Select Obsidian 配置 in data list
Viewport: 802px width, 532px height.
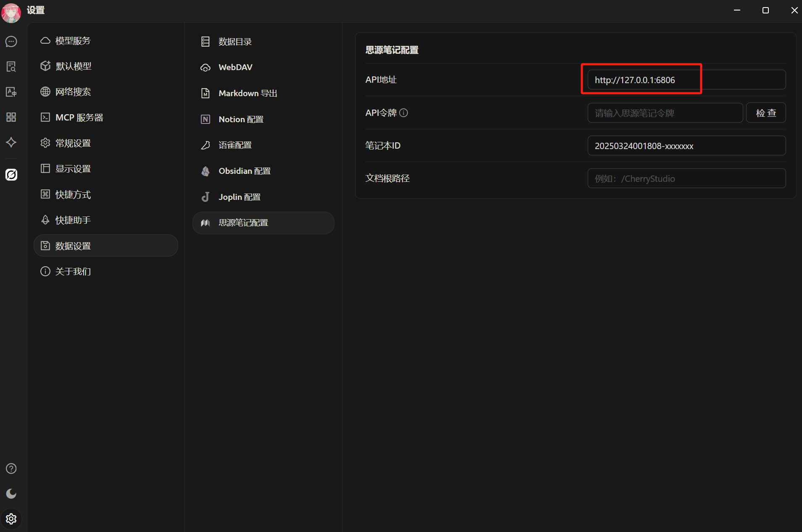[245, 171]
